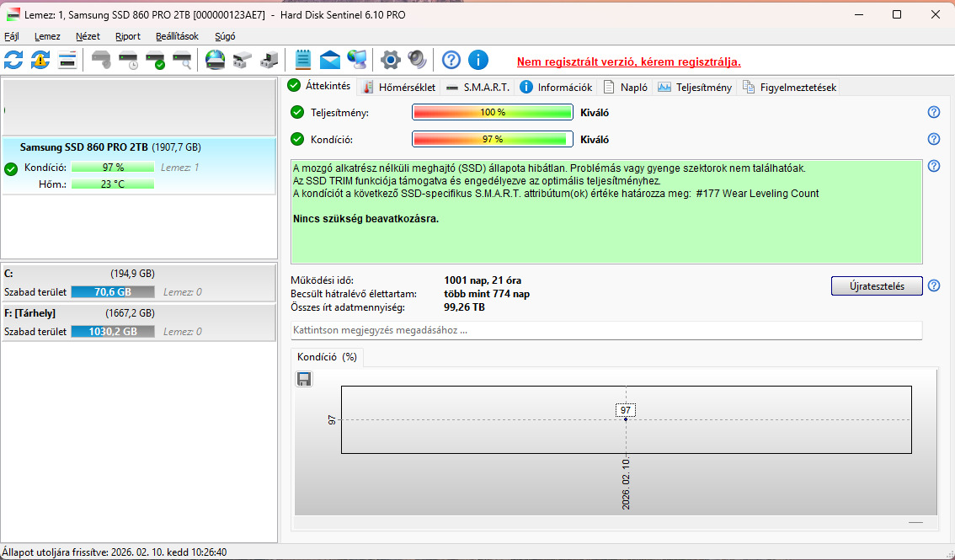Select the Kondíció (%) graph tab
The height and width of the screenshot is (560, 955).
(327, 357)
